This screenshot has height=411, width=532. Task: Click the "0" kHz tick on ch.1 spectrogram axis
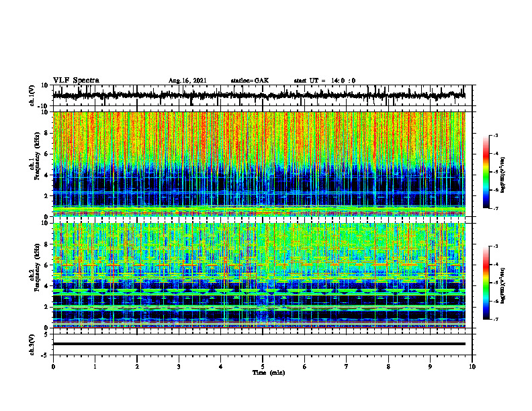(46, 217)
